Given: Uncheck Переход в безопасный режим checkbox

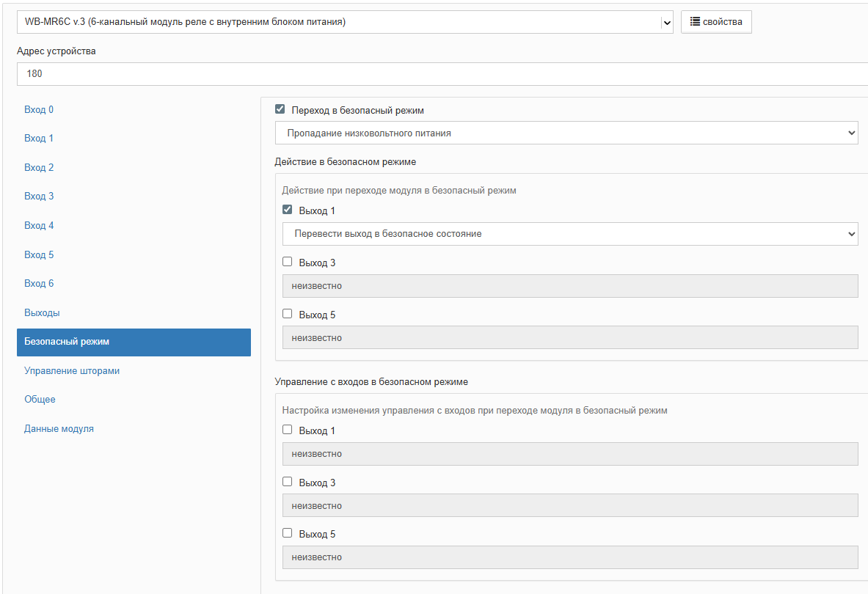Looking at the screenshot, I should [x=280, y=109].
